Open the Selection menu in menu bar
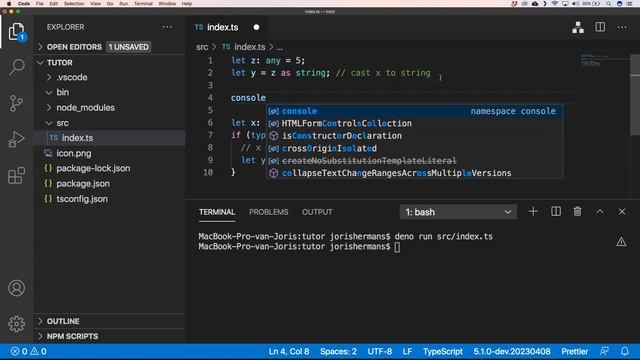 pyautogui.click(x=74, y=3)
